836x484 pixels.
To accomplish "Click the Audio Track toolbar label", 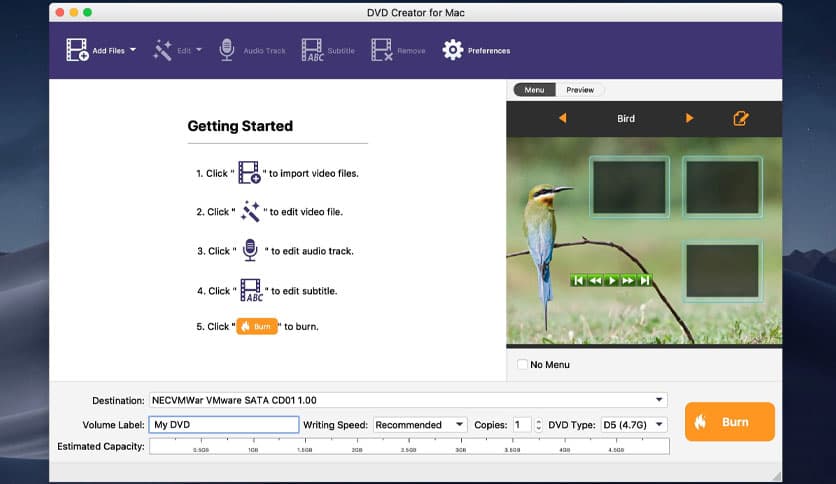I will point(264,51).
